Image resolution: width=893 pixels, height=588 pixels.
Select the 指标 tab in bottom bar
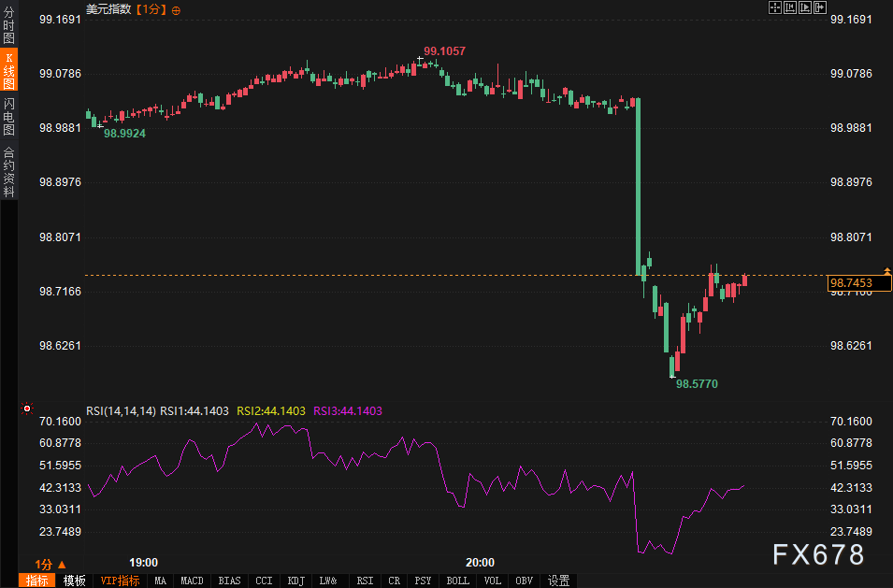click(x=38, y=581)
